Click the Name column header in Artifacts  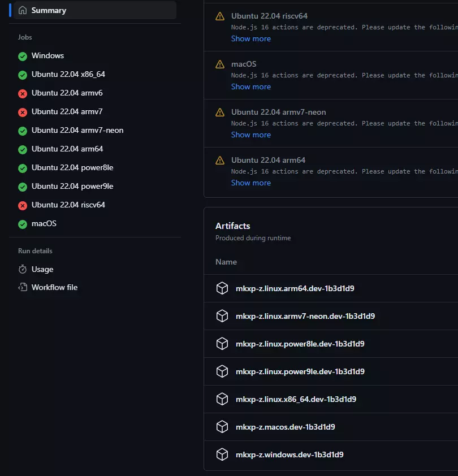[226, 262]
